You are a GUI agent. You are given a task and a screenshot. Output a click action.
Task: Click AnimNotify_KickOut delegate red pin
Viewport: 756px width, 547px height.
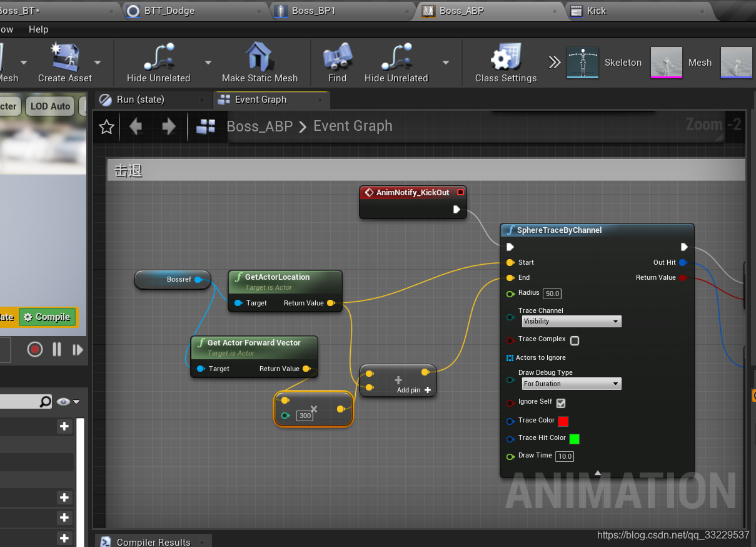click(x=461, y=192)
